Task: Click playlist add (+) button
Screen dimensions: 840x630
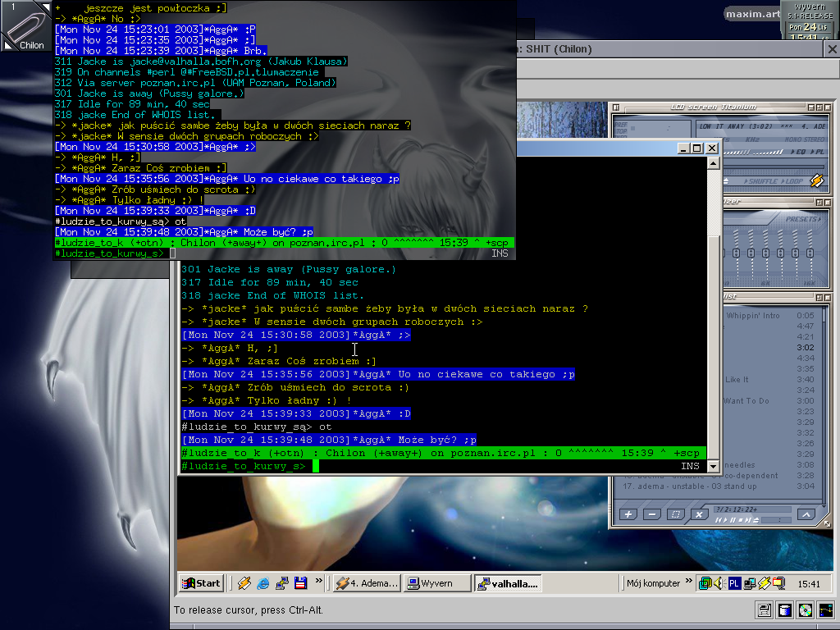Action: pos(628,514)
